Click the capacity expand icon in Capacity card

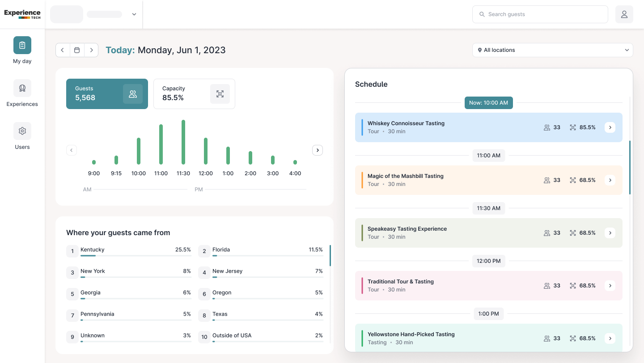pyautogui.click(x=220, y=94)
